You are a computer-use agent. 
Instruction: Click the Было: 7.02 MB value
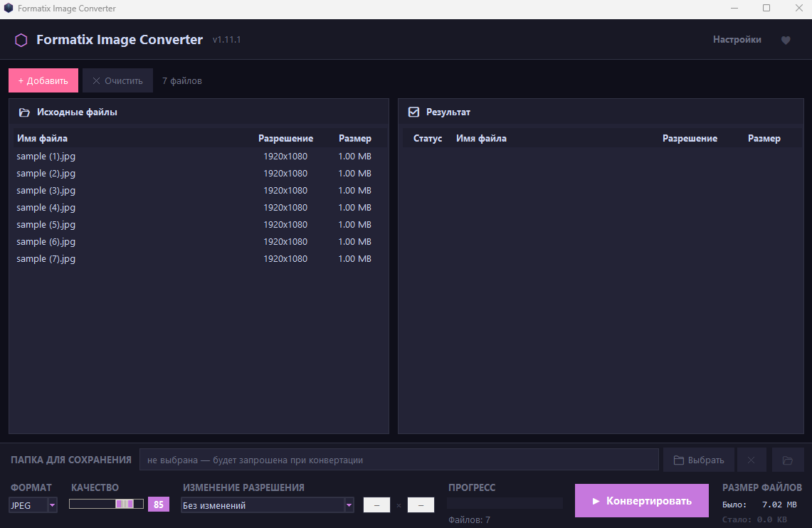click(760, 505)
